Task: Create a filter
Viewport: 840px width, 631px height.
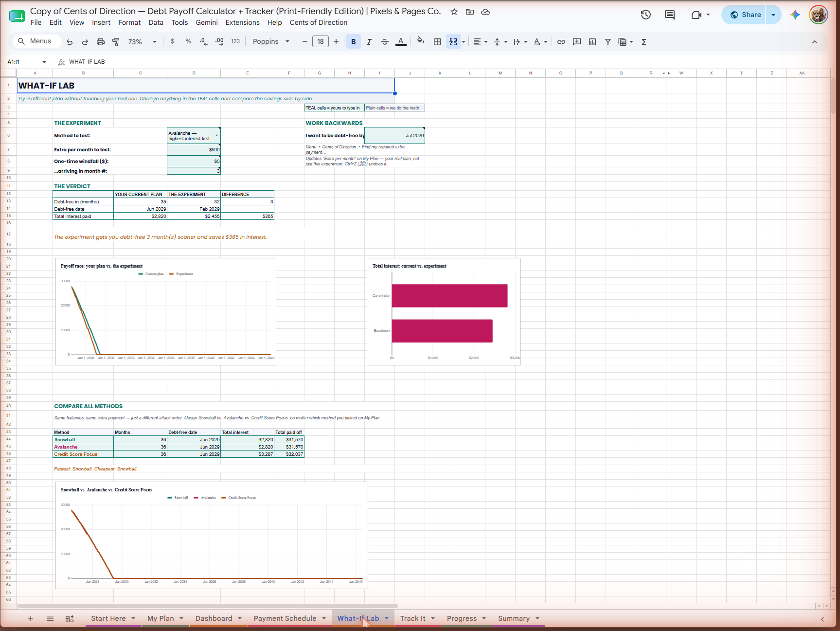Action: click(x=608, y=42)
